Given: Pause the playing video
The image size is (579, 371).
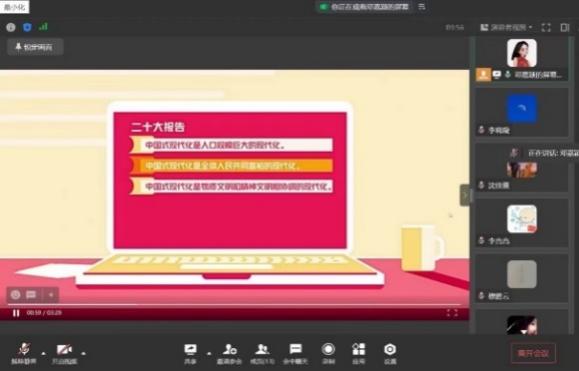Looking at the screenshot, I should (x=16, y=313).
